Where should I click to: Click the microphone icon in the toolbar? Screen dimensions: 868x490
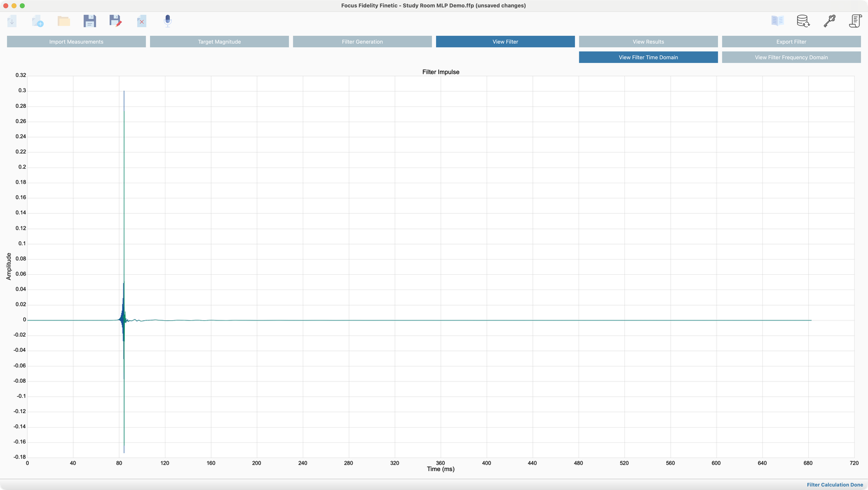168,21
